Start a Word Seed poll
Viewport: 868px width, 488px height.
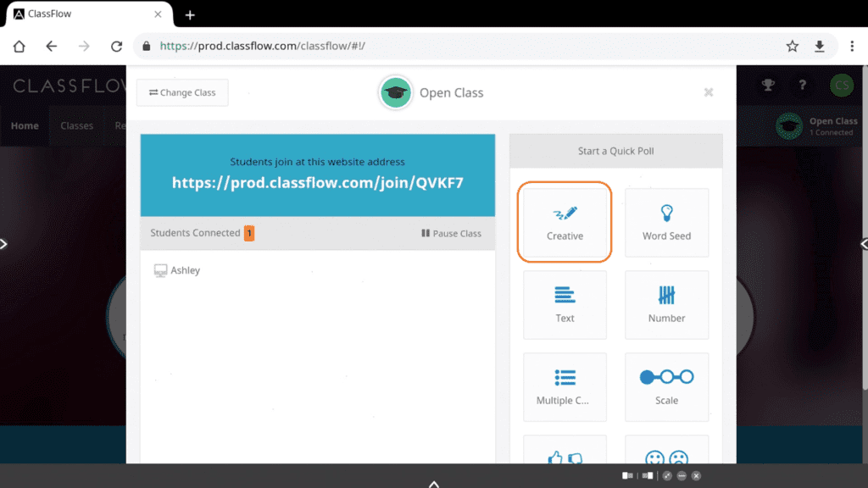pos(666,222)
